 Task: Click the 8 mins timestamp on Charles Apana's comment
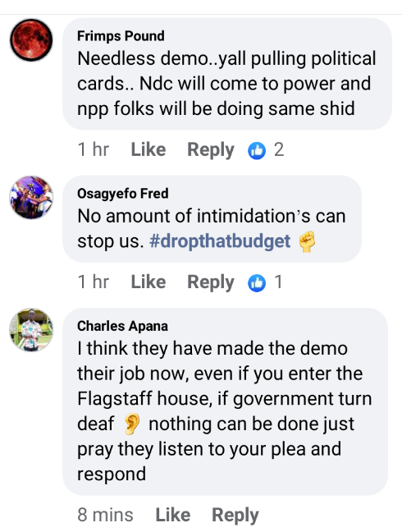click(x=105, y=515)
